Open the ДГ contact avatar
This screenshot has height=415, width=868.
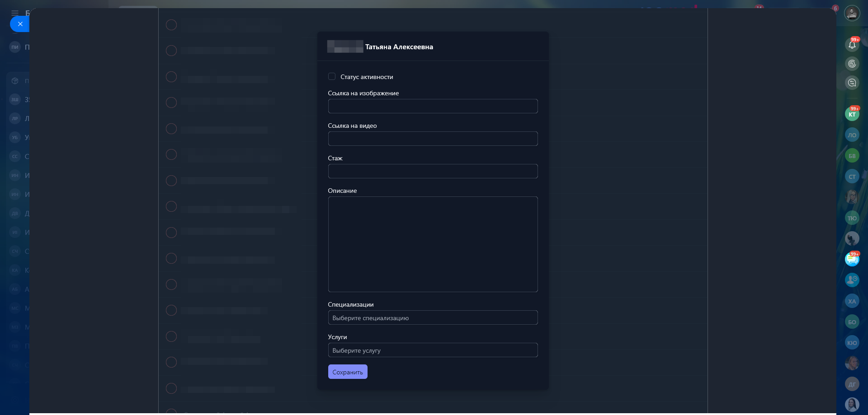click(x=852, y=384)
